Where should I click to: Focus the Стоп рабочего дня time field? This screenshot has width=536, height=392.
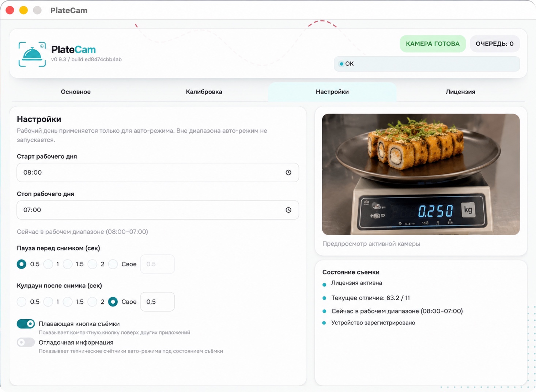(x=158, y=210)
